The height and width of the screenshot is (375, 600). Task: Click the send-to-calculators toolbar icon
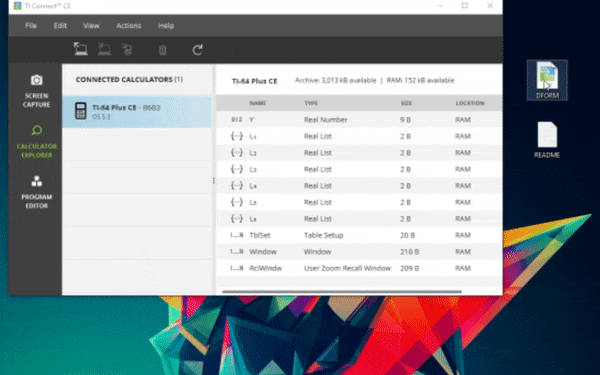click(104, 49)
